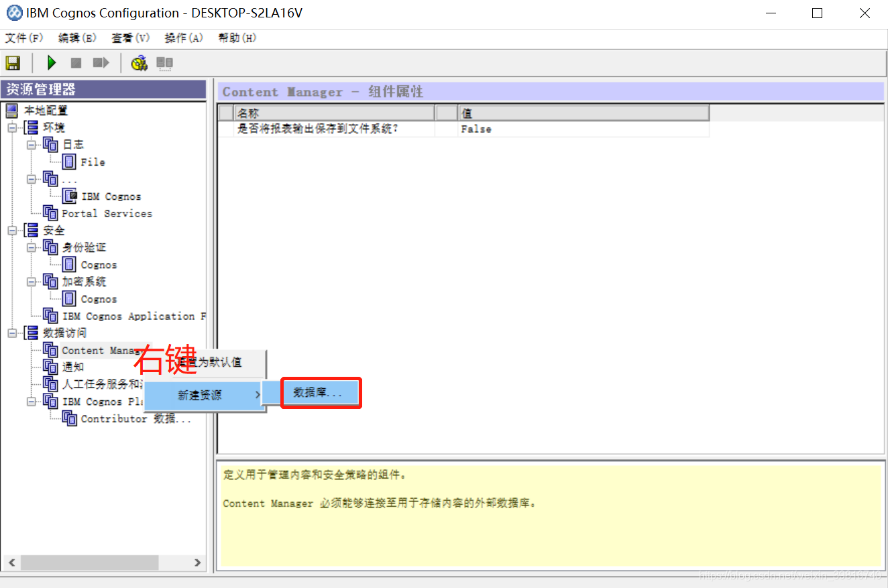The height and width of the screenshot is (588, 888).
Task: Click the Restart service toolbar icon
Action: pyautogui.click(x=101, y=63)
